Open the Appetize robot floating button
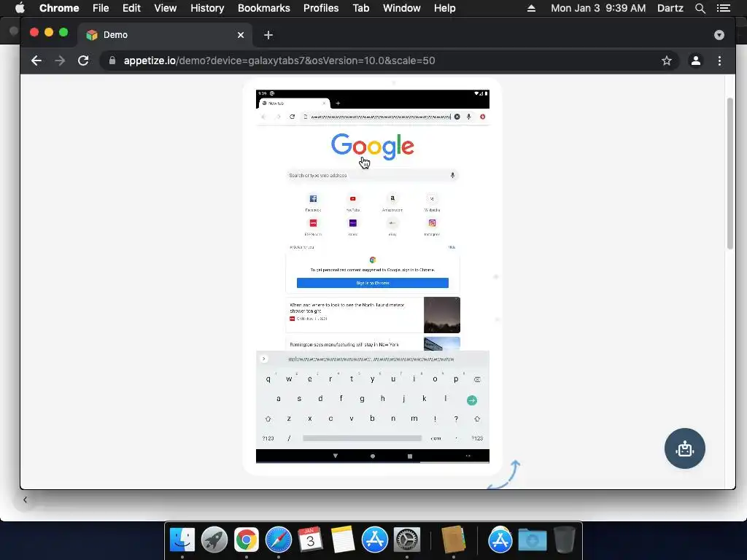This screenshot has width=747, height=560. (684, 448)
